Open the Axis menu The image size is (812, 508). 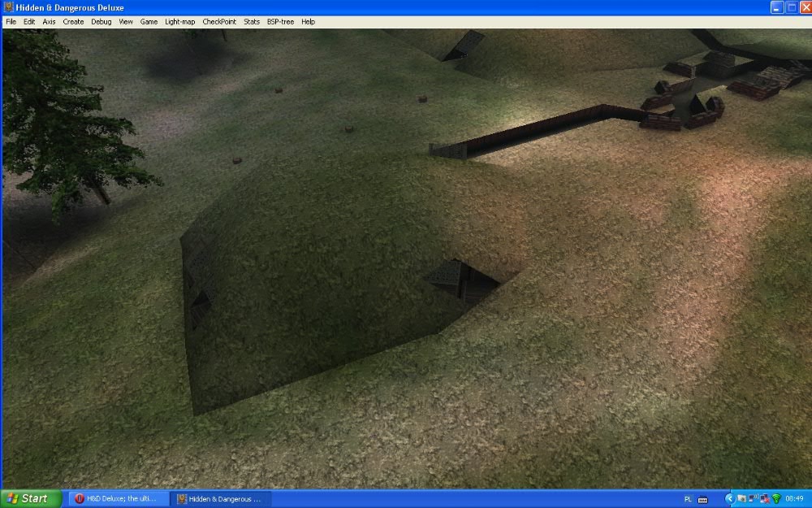click(49, 22)
